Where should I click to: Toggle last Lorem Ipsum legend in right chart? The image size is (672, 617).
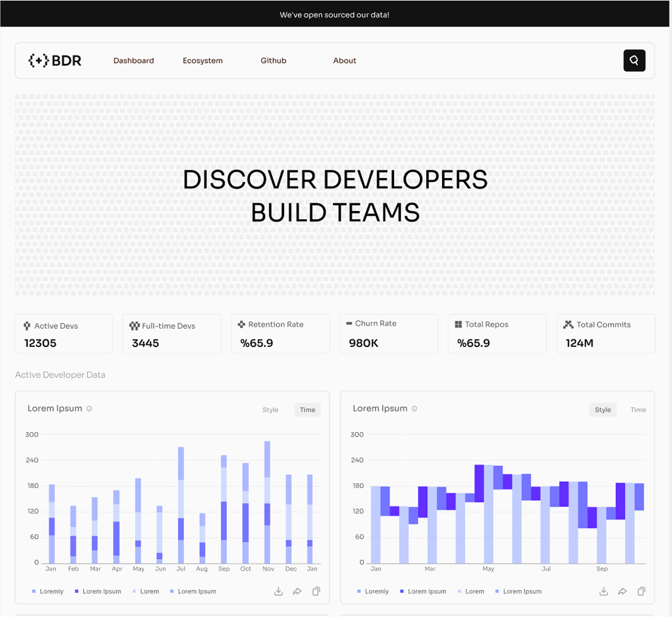pos(518,591)
